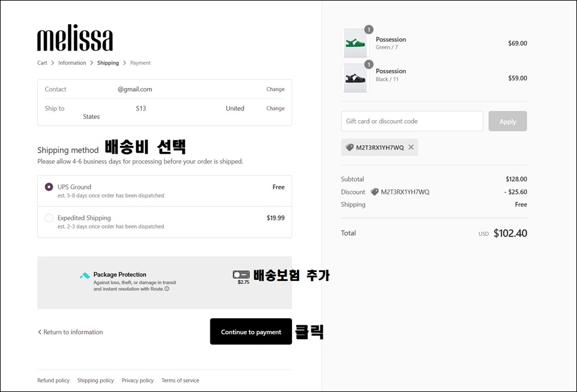The width and height of the screenshot is (577, 392).
Task: Click the $59.00 price of black Possession
Action: 517,78
